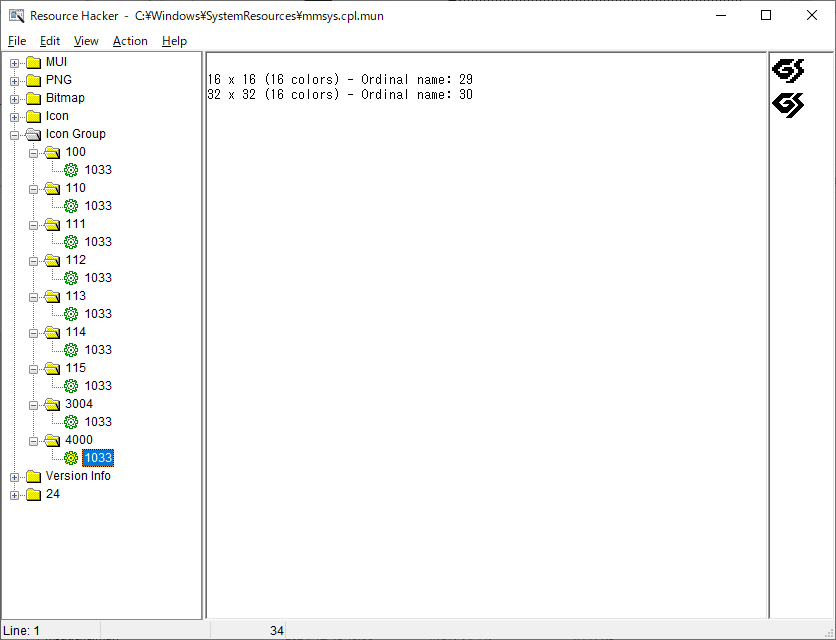This screenshot has height=640, width=836.
Task: Click the folder icon of group 114
Action: coord(53,332)
